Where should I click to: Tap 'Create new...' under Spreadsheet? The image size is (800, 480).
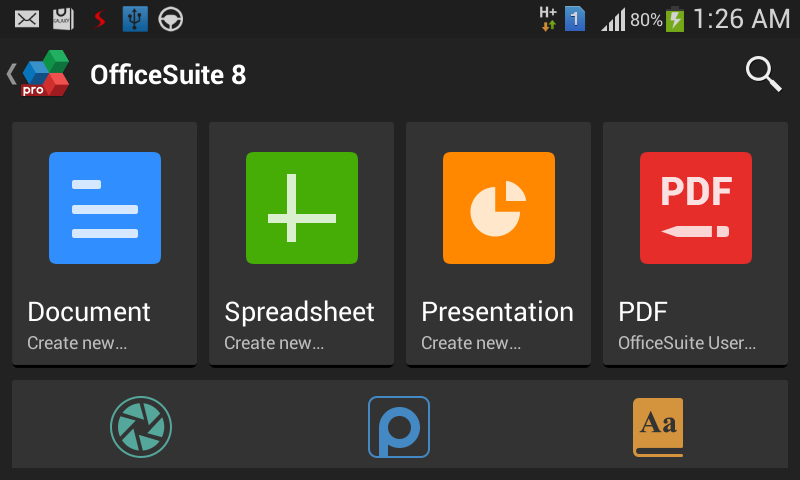(x=274, y=343)
